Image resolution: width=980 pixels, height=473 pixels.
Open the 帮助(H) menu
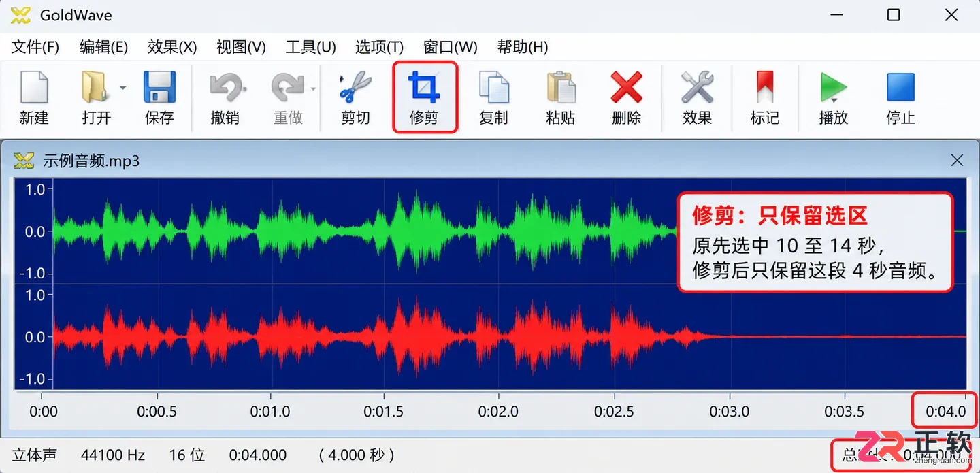pyautogui.click(x=523, y=47)
